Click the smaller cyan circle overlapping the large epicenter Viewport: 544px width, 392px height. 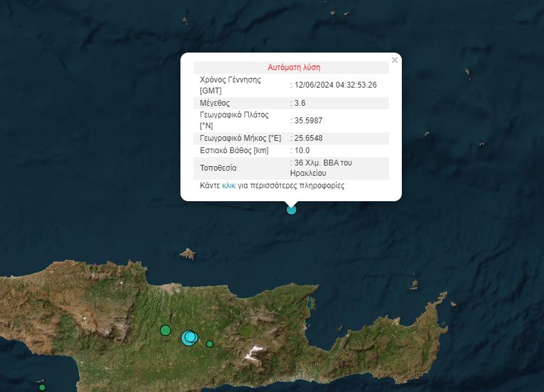192,335
